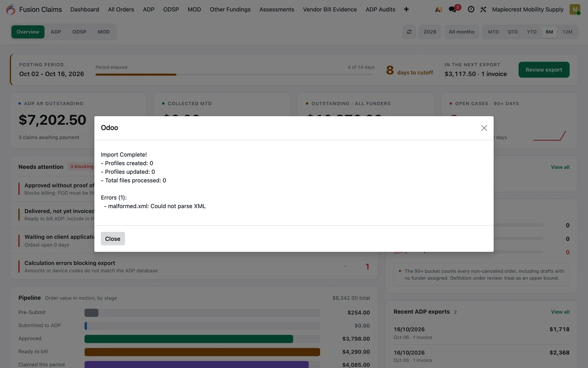Open the Dashboard menu
The height and width of the screenshot is (368, 588).
85,9
